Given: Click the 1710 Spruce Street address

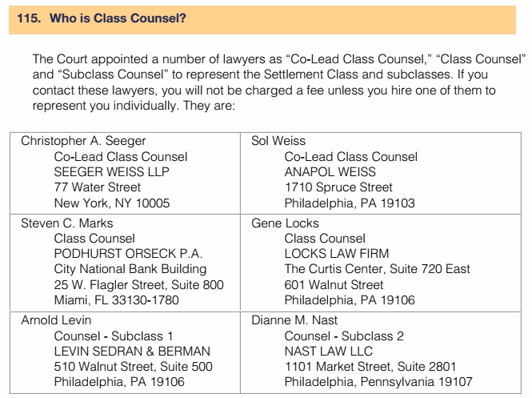Looking at the screenshot, I should [x=338, y=187].
